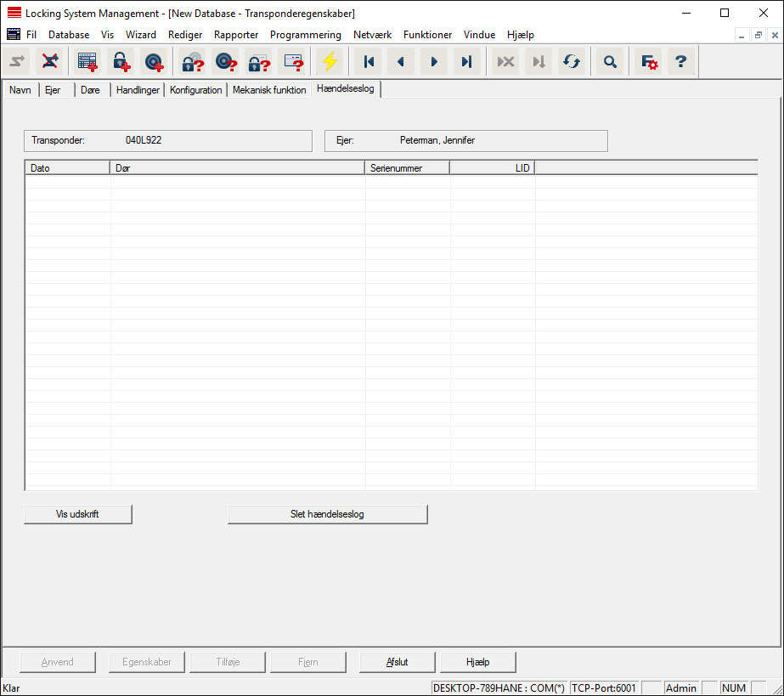Viewport: 784px width, 696px height.
Task: Click the yellow lightning bolt program icon
Action: click(x=329, y=62)
